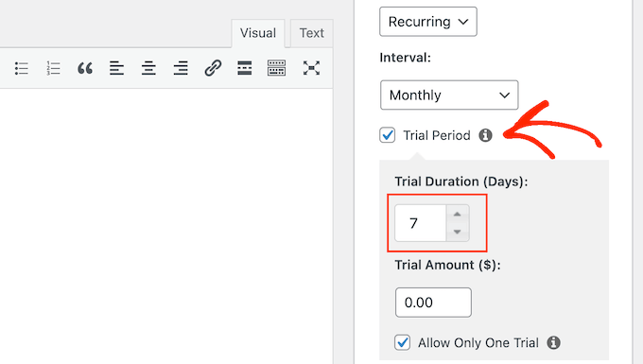Click the Trial Period label text
This screenshot has width=643, height=364.
pyautogui.click(x=437, y=135)
